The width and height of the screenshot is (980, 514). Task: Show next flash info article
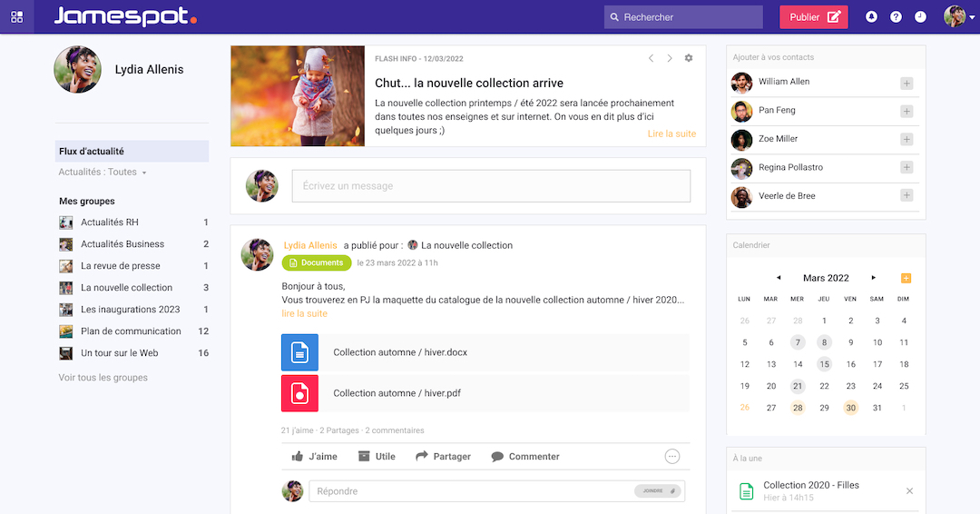coord(670,58)
